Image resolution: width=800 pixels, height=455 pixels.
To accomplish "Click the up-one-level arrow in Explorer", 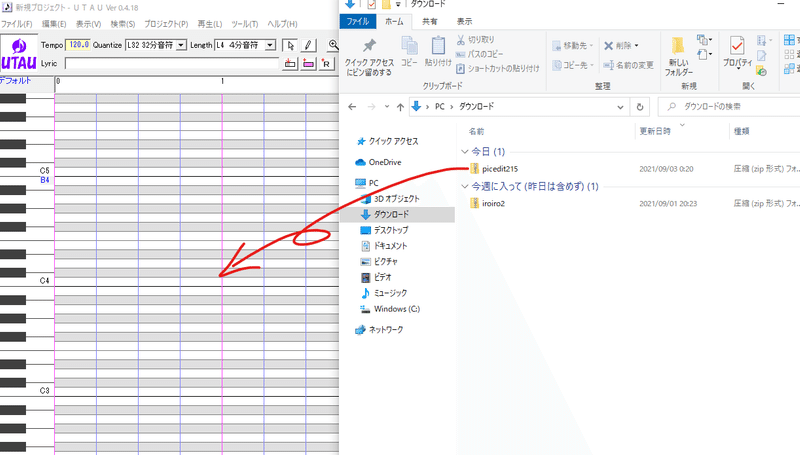I will [400, 107].
